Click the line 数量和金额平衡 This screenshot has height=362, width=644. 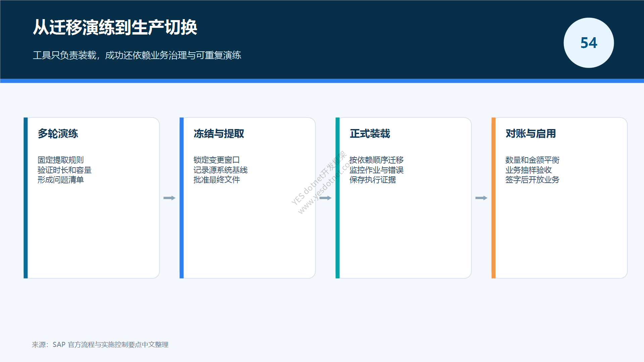tap(532, 160)
